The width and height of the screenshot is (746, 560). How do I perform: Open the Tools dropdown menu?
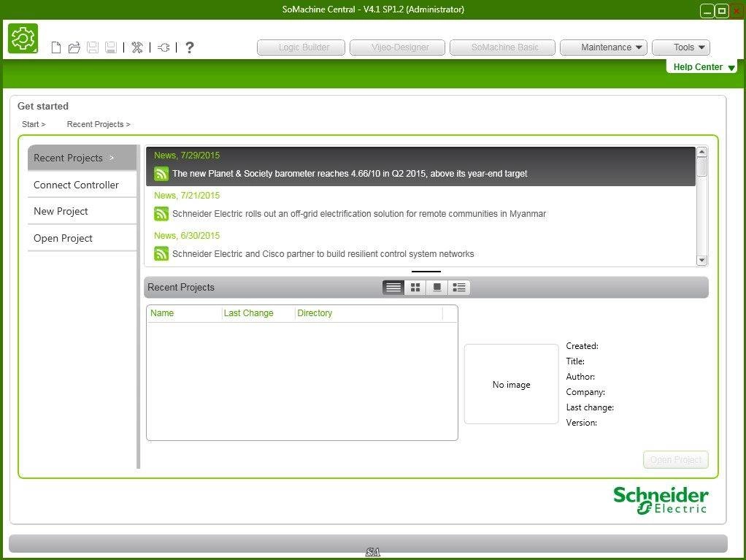pyautogui.click(x=681, y=47)
